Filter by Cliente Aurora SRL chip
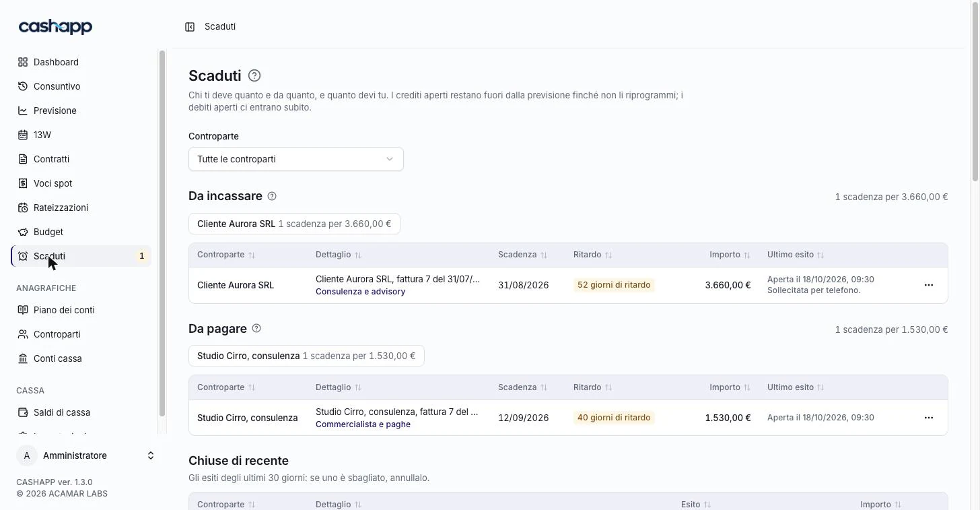The width and height of the screenshot is (980, 510). pyautogui.click(x=294, y=224)
